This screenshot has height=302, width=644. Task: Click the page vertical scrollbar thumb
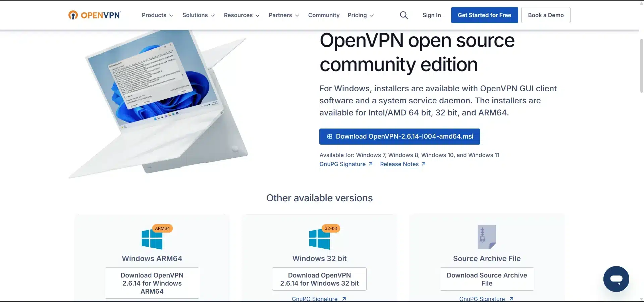click(x=641, y=65)
